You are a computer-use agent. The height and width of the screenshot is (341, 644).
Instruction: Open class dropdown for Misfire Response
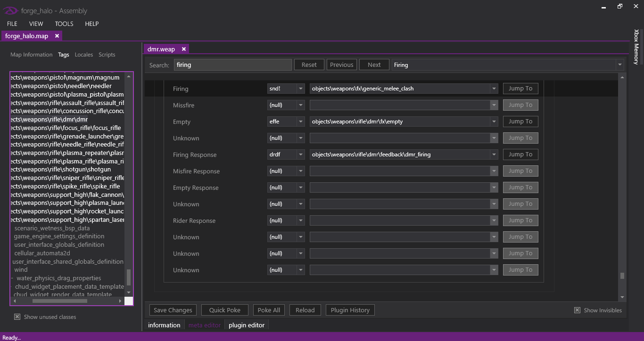[x=300, y=171]
